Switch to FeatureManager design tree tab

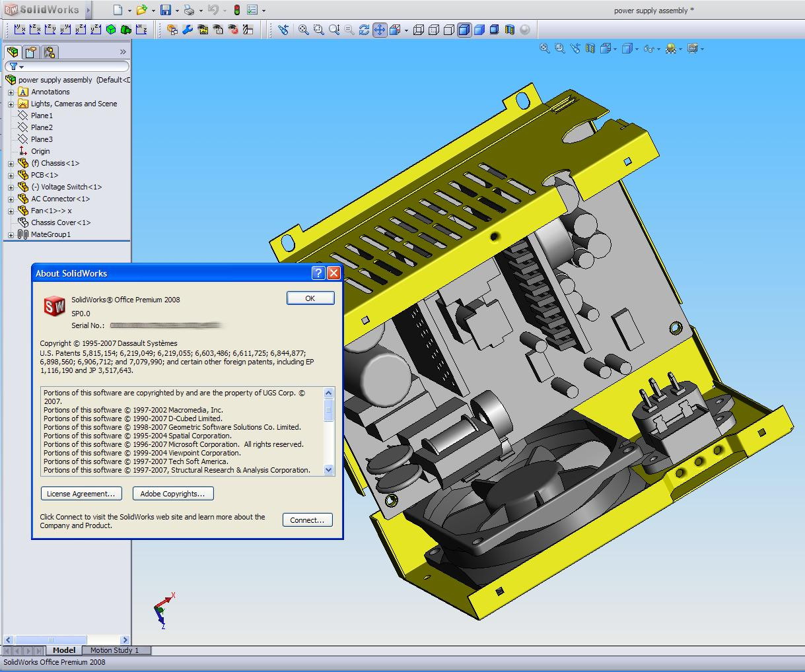[x=12, y=51]
